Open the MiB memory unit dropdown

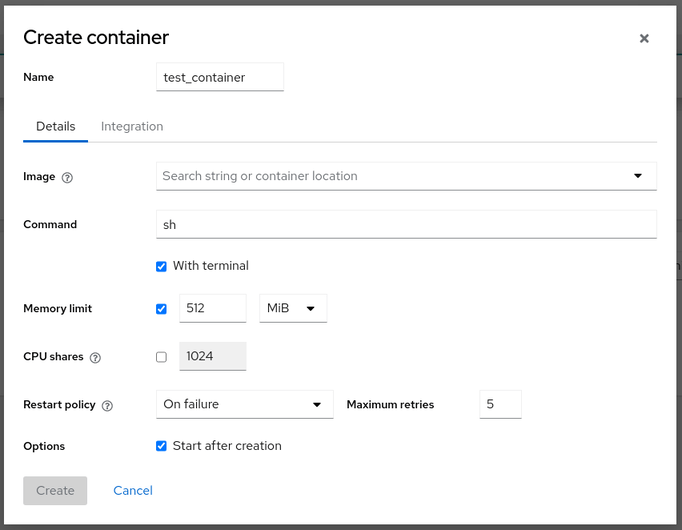click(292, 308)
